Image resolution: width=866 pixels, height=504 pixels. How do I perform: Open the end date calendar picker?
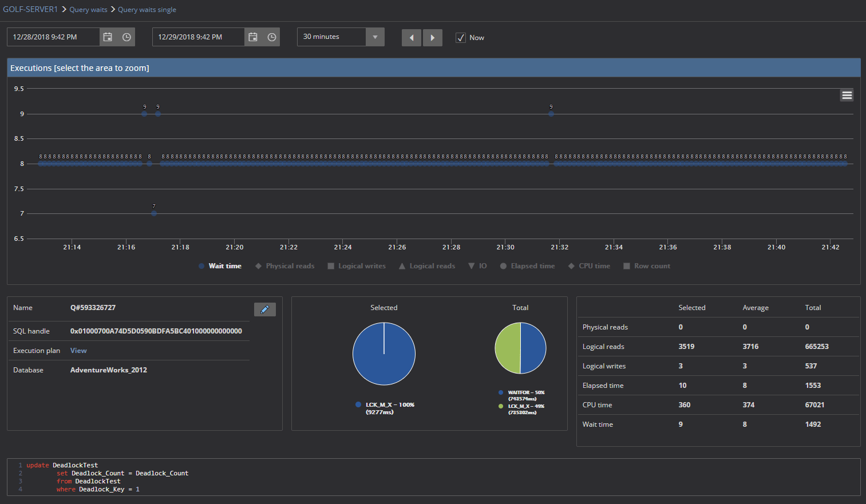tap(253, 37)
